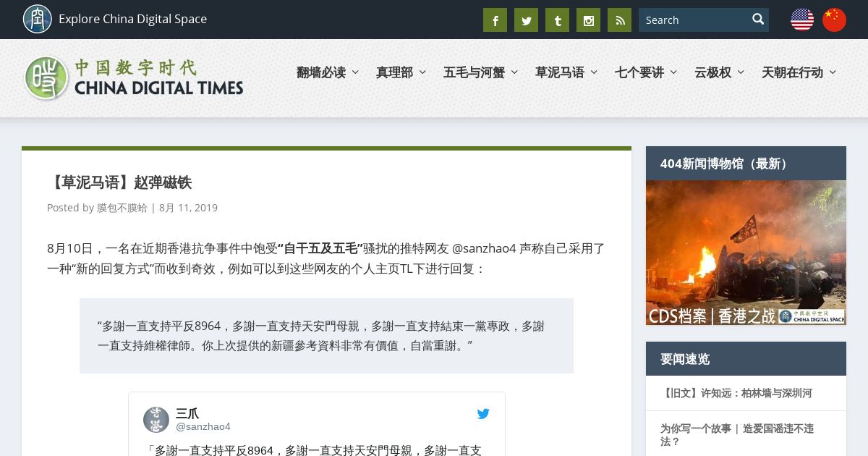Open the 云极权 menu item
Screen dimensions: 868x456
click(712, 72)
